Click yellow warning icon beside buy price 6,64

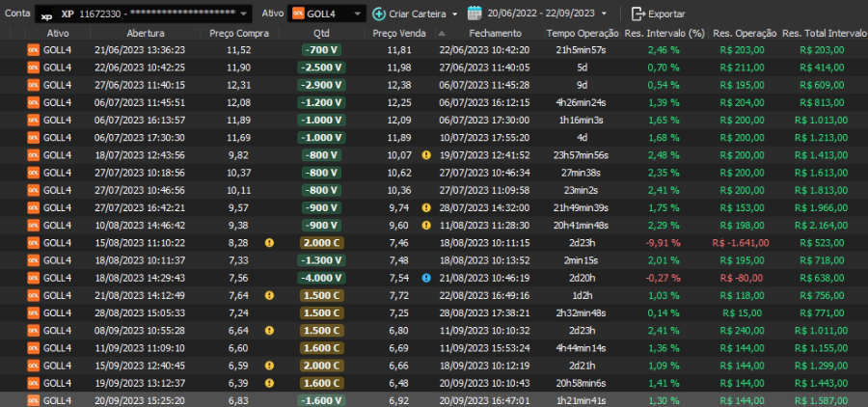pyautogui.click(x=269, y=329)
